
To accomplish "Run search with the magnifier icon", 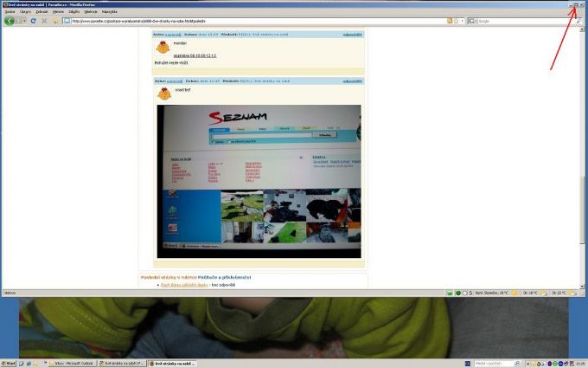I will (578, 21).
